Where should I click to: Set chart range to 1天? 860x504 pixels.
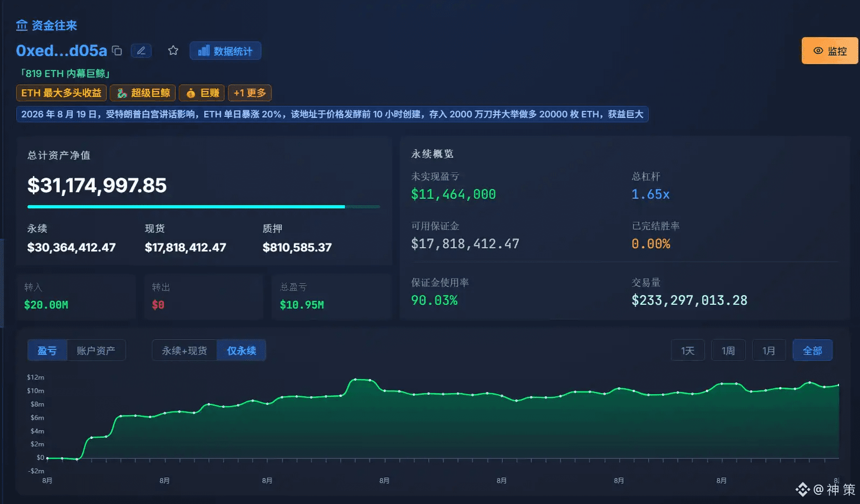point(688,351)
